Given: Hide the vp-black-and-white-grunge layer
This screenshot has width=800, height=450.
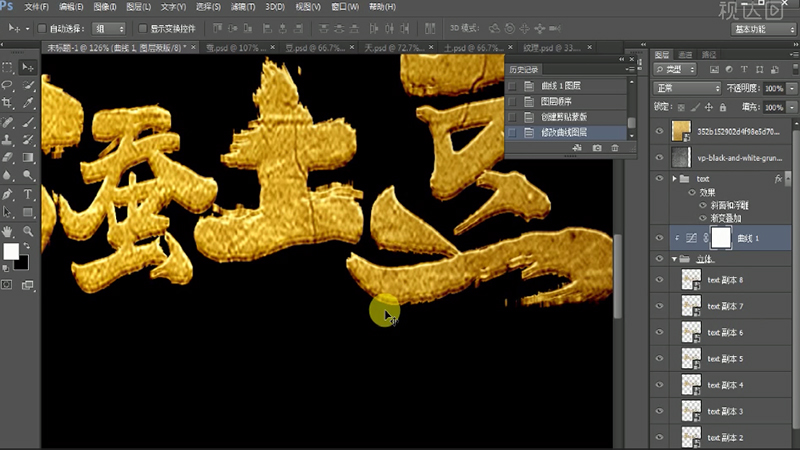Looking at the screenshot, I should tap(659, 157).
